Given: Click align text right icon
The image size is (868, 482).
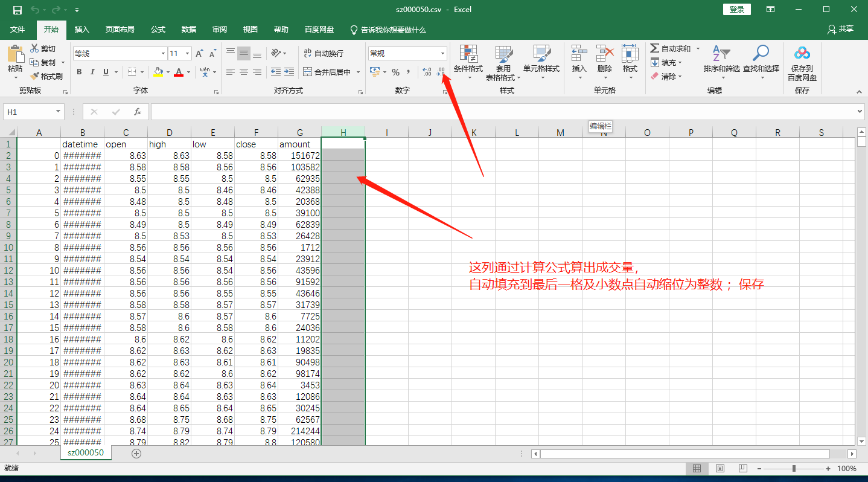Looking at the screenshot, I should coord(257,72).
